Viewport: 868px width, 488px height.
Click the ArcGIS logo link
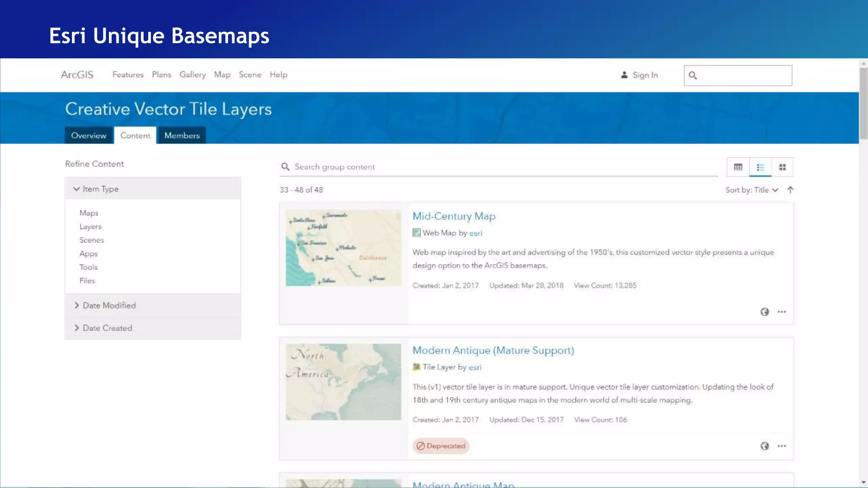point(77,75)
